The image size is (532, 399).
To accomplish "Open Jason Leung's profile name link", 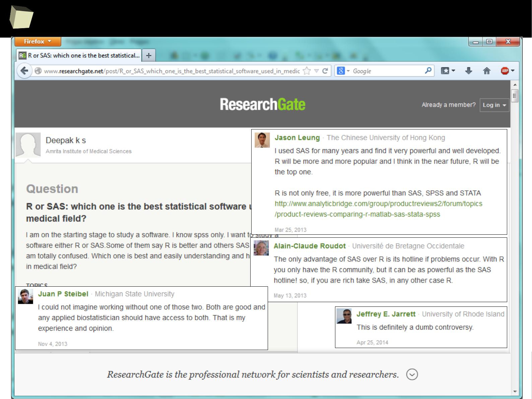I will click(x=297, y=138).
